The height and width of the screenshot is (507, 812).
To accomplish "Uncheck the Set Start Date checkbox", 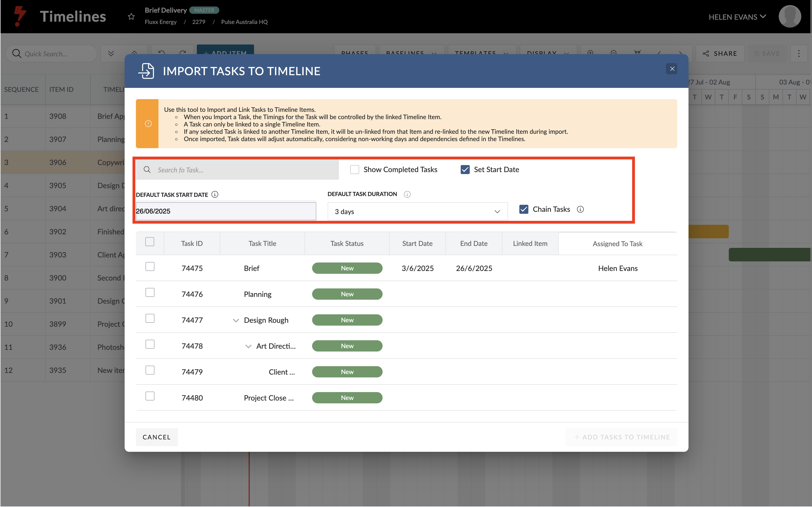I will point(465,170).
